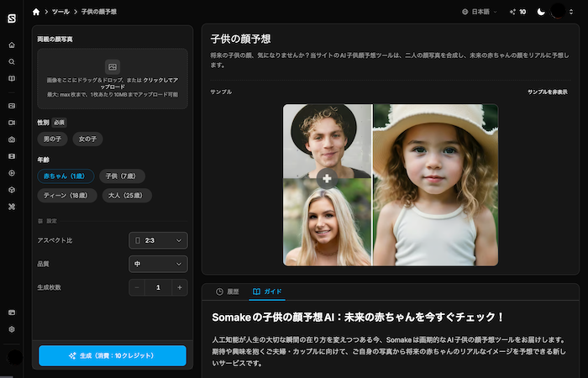Click the 生成枚数 number field
This screenshot has height=378, width=588.
[158, 287]
